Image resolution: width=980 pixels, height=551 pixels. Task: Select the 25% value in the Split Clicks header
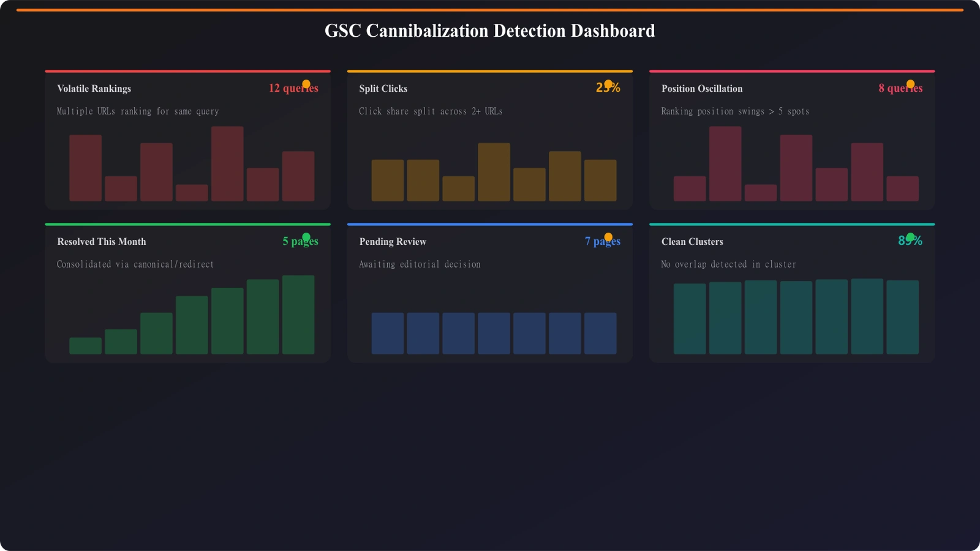click(608, 88)
